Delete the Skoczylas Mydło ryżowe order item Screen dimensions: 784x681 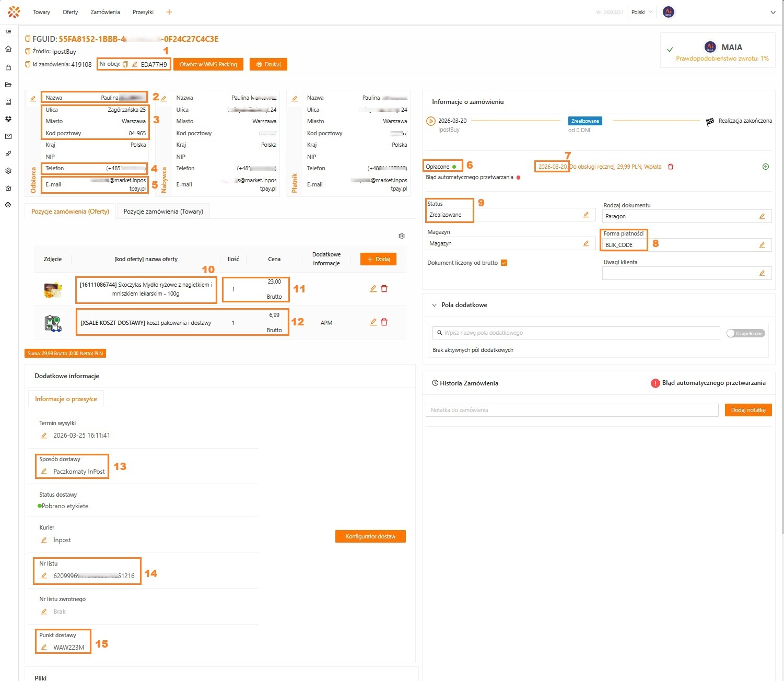[x=384, y=289]
